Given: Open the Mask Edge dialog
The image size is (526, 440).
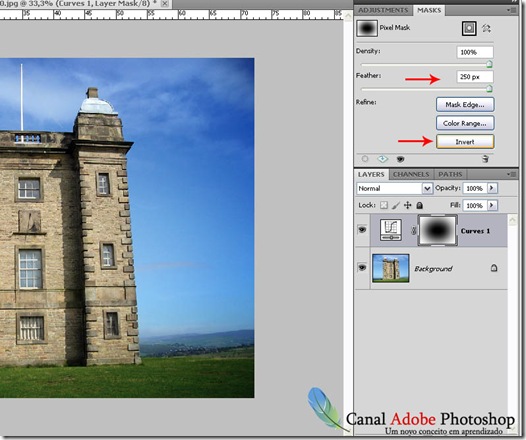Looking at the screenshot, I should point(465,105).
